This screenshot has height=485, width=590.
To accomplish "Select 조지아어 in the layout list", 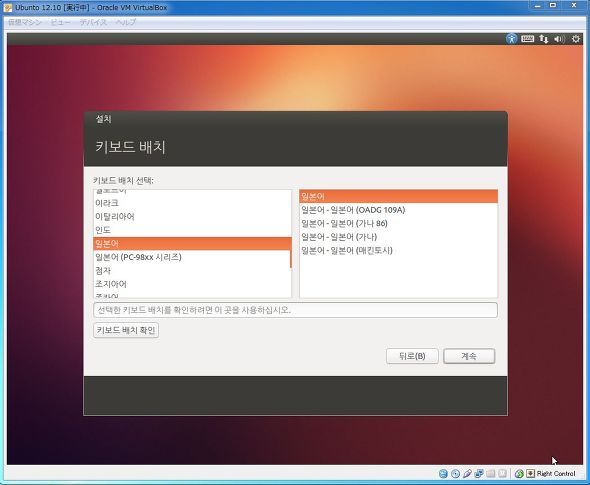I will point(192,284).
